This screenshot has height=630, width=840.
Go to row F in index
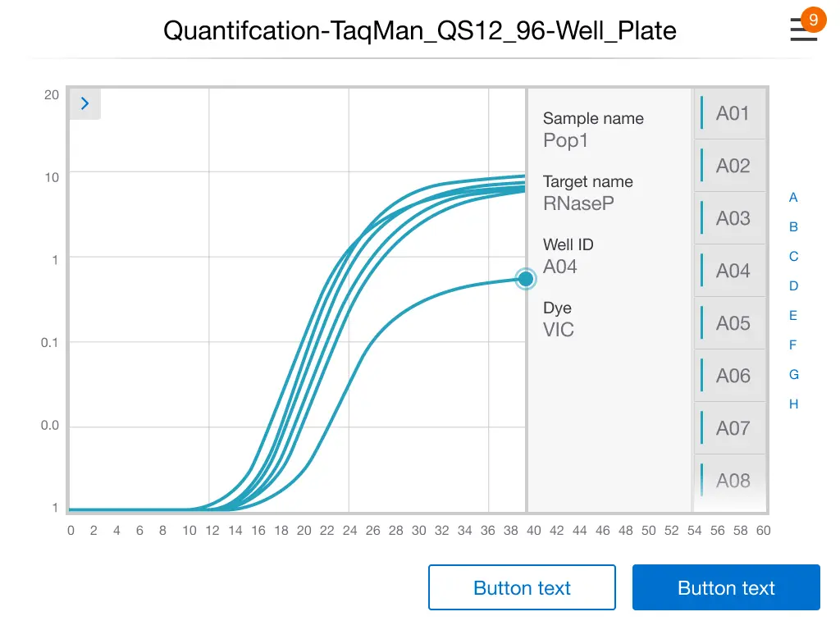793,345
